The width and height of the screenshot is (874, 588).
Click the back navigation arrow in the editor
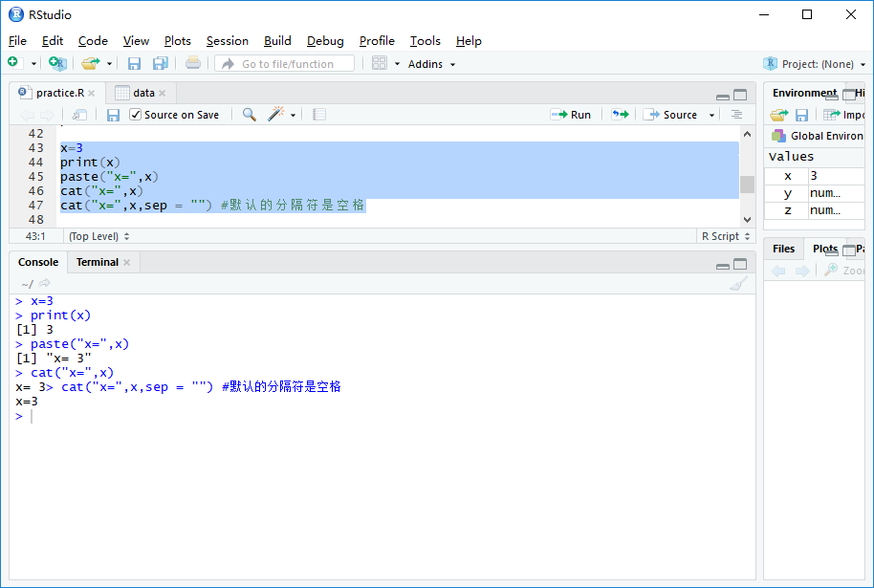pos(26,114)
